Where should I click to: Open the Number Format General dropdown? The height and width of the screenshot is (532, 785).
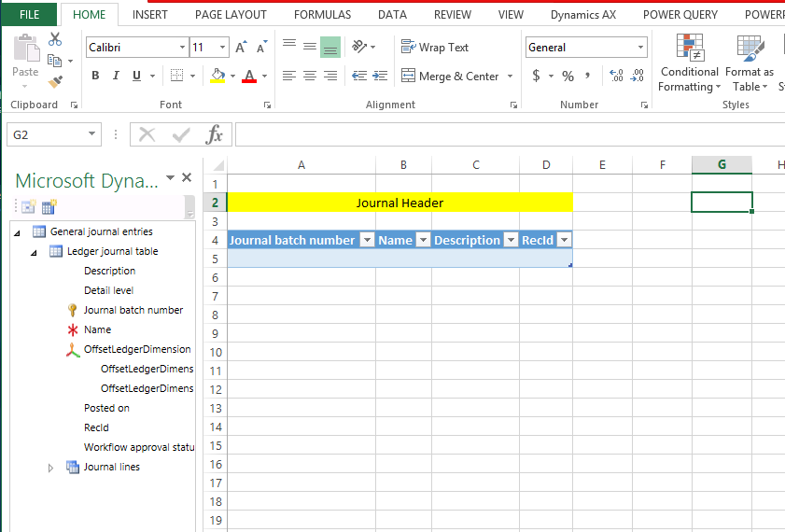pyautogui.click(x=640, y=48)
